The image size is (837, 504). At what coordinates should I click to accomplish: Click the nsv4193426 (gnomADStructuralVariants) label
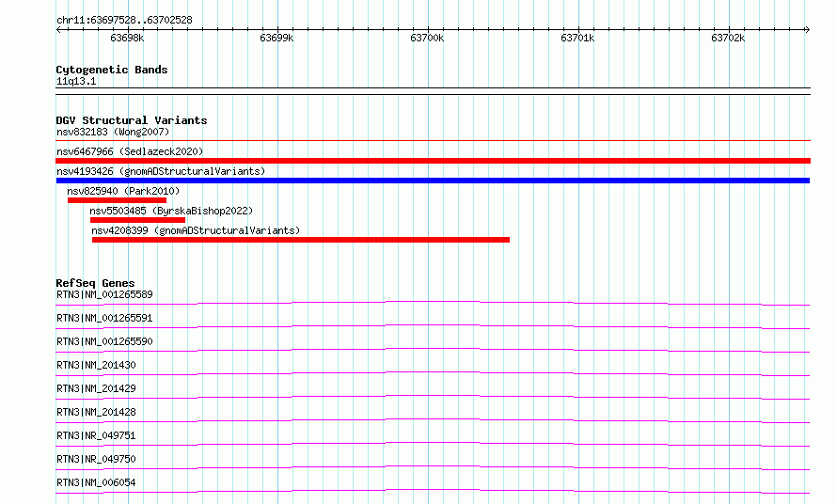click(161, 171)
